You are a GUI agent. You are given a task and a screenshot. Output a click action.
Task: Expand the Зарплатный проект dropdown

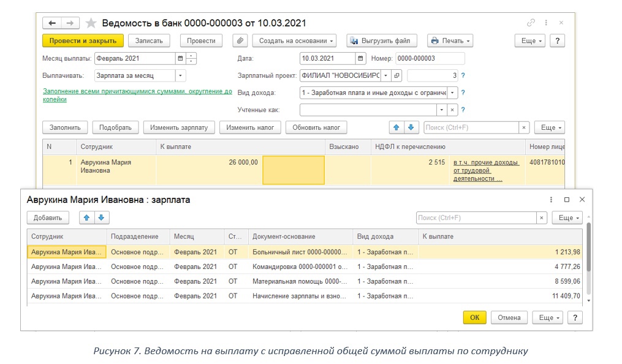(385, 75)
